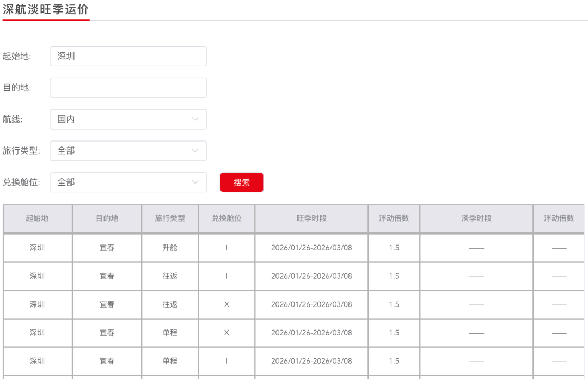Click 单程 in the last row with cabin I
This screenshot has height=379, width=588.
coord(170,361)
